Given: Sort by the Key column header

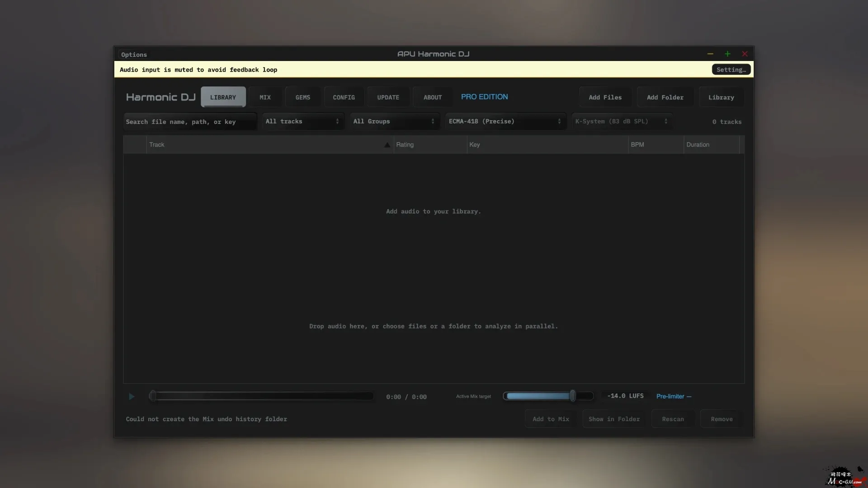Looking at the screenshot, I should tap(547, 145).
